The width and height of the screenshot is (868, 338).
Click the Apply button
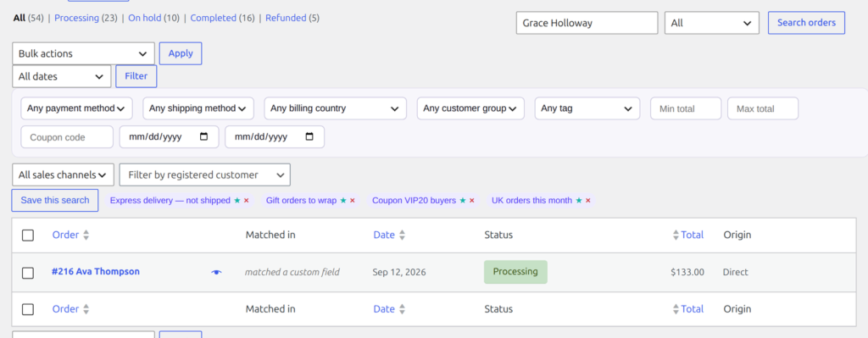pyautogui.click(x=181, y=53)
